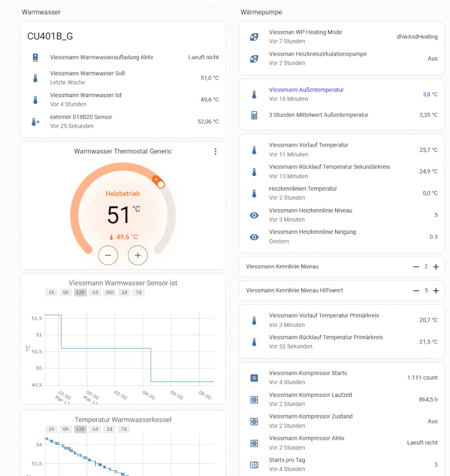Viewport: 450px width, 476px height.
Task: Increase Viessmann Kennlinie Niveau value
Action: point(436,267)
